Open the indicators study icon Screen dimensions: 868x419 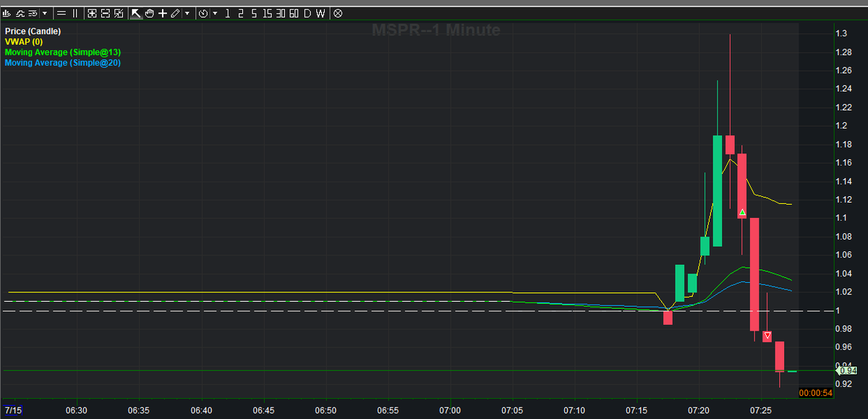(x=20, y=13)
